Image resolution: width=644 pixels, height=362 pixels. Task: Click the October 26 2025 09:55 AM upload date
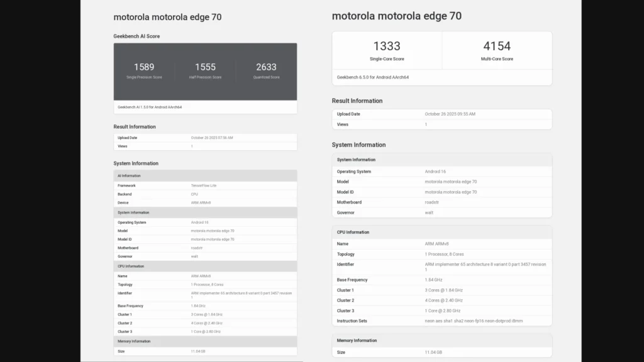[450, 114]
